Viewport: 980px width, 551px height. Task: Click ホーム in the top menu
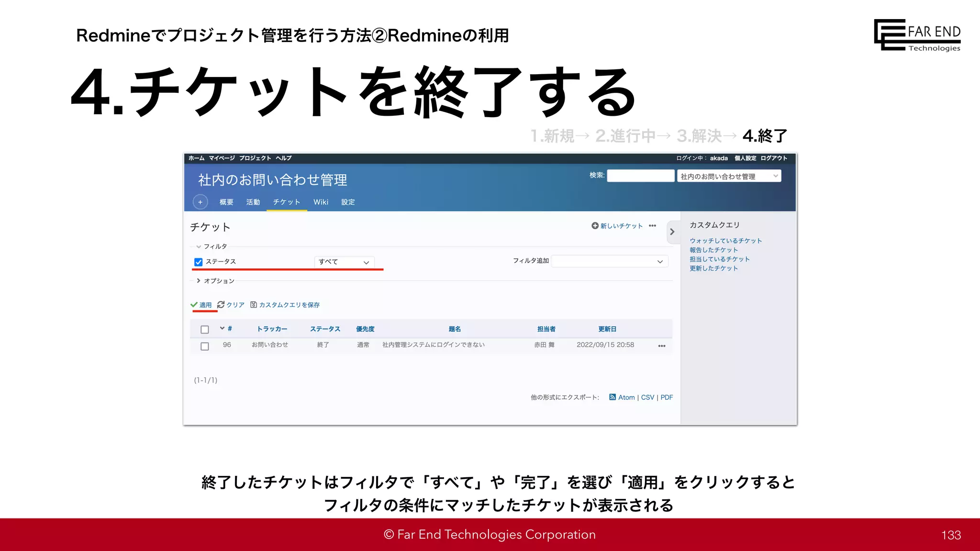click(196, 158)
